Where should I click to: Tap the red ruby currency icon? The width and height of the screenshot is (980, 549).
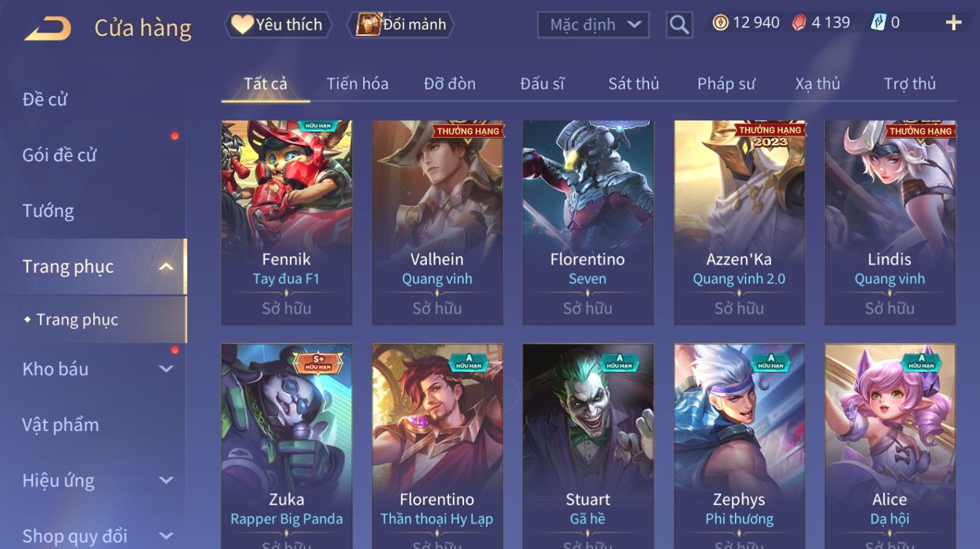pyautogui.click(x=799, y=23)
